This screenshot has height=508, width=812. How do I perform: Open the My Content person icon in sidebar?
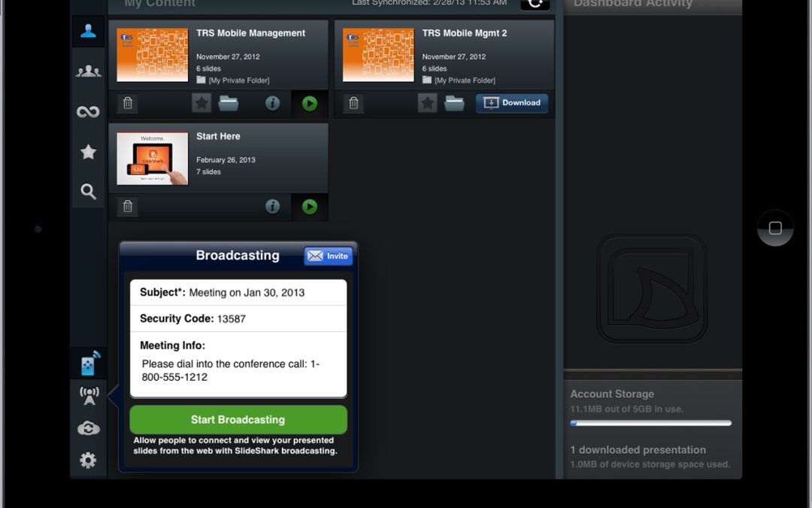pos(89,31)
